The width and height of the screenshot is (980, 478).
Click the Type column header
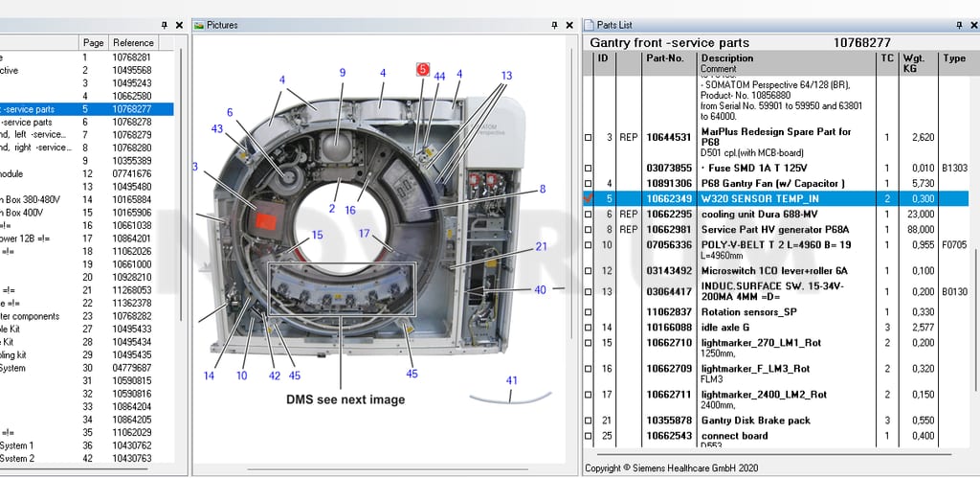pyautogui.click(x=954, y=63)
